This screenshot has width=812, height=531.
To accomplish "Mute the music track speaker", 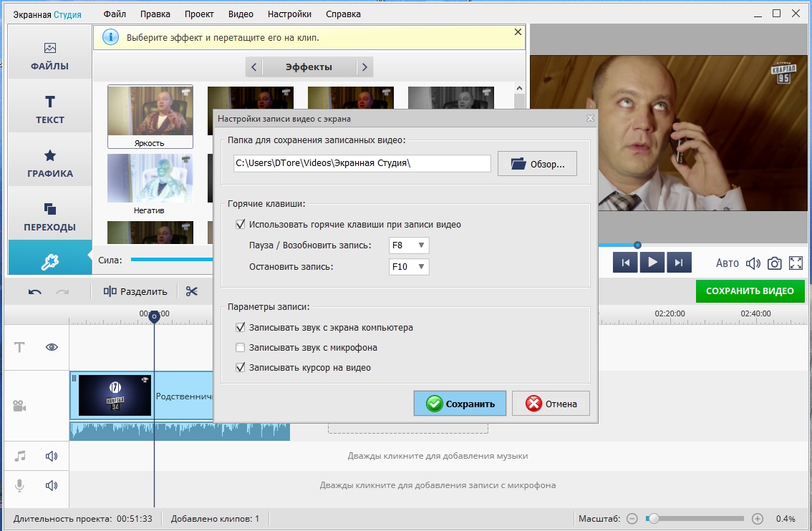I will (52, 456).
